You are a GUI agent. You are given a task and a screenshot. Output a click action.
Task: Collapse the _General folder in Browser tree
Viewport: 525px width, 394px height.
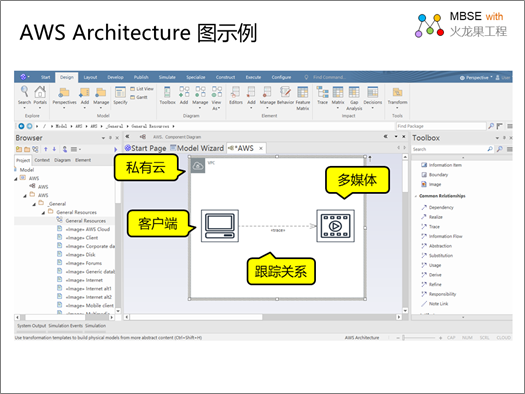(x=34, y=204)
